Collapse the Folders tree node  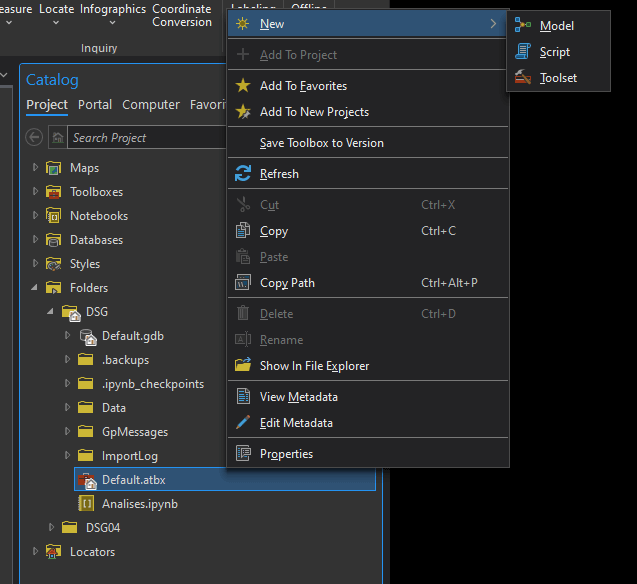click(x=36, y=288)
